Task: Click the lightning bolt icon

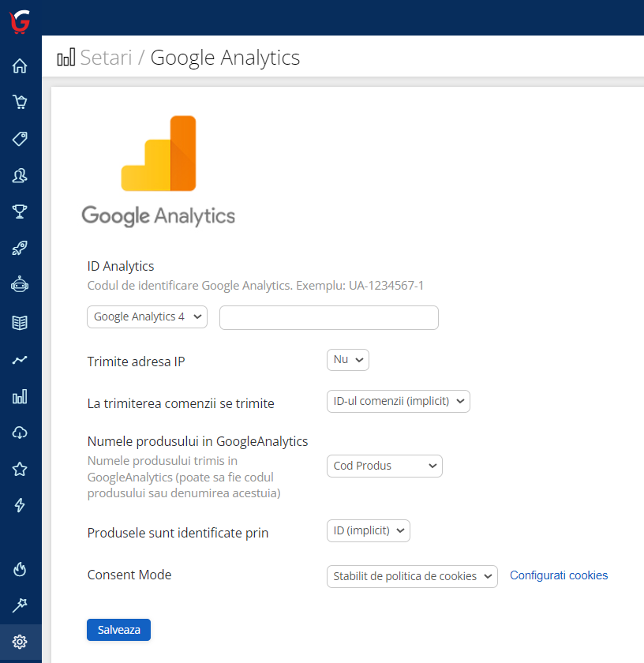Action: (x=20, y=506)
